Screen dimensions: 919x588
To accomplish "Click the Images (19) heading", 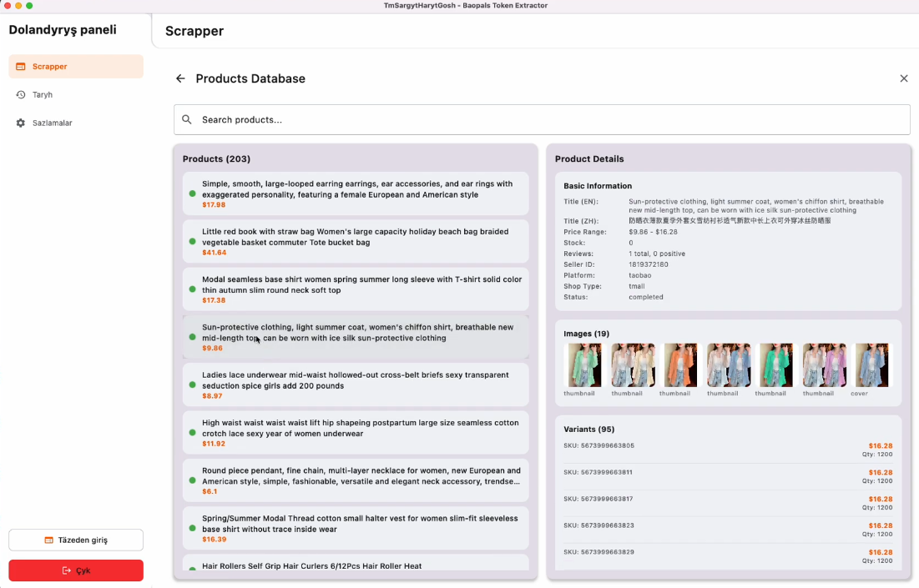I will click(586, 334).
